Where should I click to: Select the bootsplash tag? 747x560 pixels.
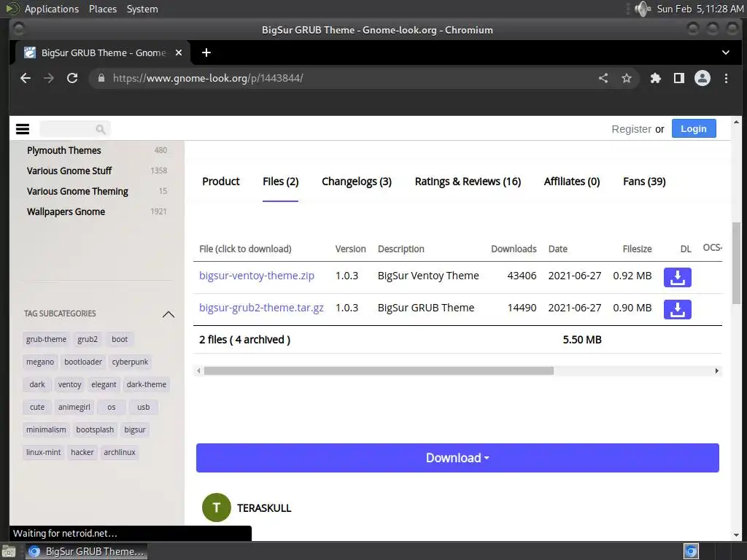pos(95,429)
